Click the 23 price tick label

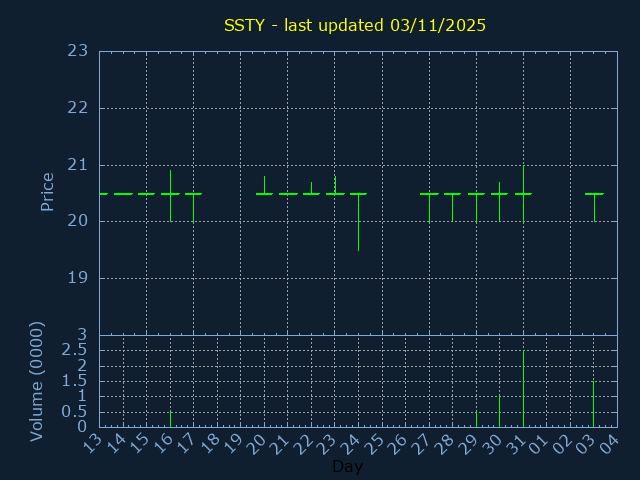(78, 51)
